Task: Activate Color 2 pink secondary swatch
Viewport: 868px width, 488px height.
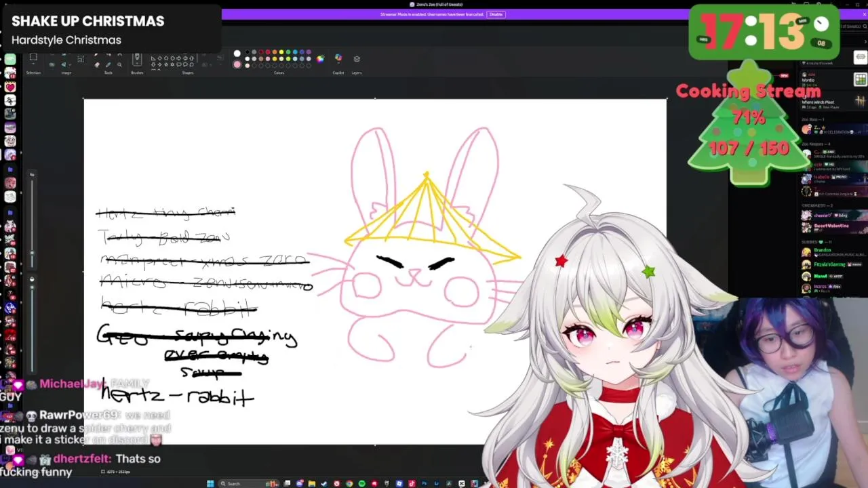Action: (237, 64)
